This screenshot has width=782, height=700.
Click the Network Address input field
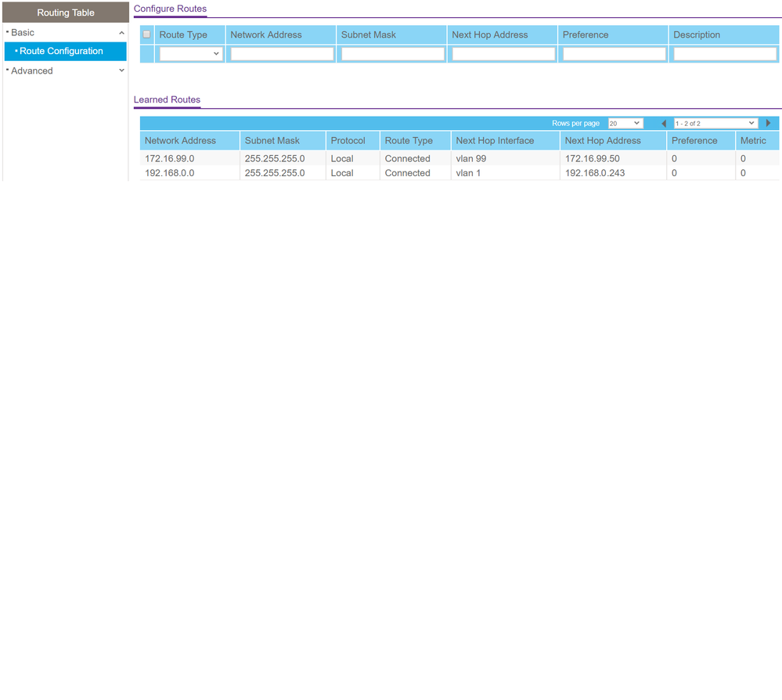[x=282, y=54]
